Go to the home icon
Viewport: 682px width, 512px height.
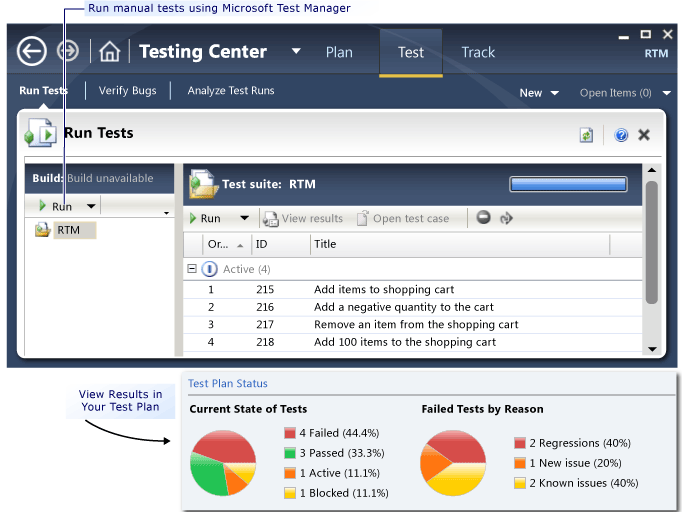click(x=109, y=52)
